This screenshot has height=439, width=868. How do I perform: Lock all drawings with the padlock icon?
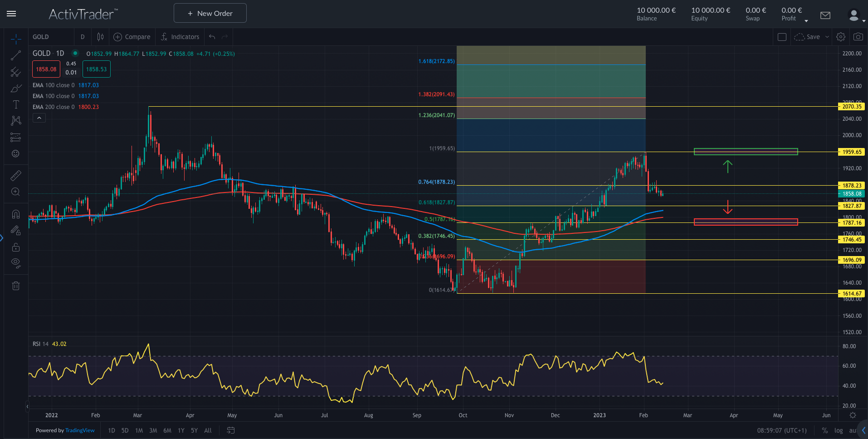(x=15, y=247)
